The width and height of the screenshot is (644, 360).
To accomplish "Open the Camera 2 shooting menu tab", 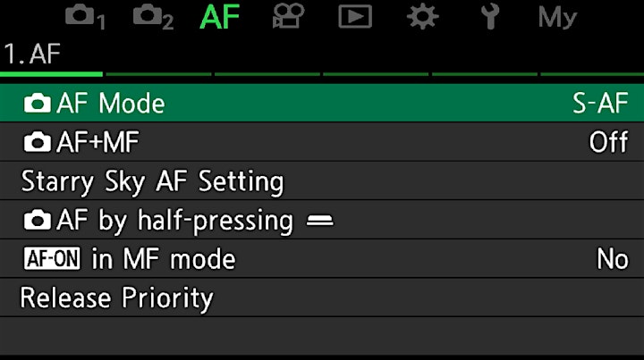I will [153, 17].
